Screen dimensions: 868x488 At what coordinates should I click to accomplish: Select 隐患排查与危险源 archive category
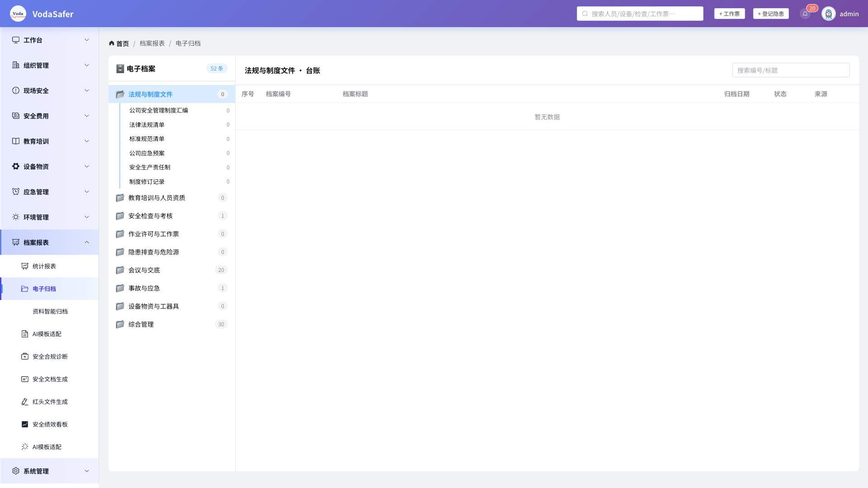tap(172, 252)
